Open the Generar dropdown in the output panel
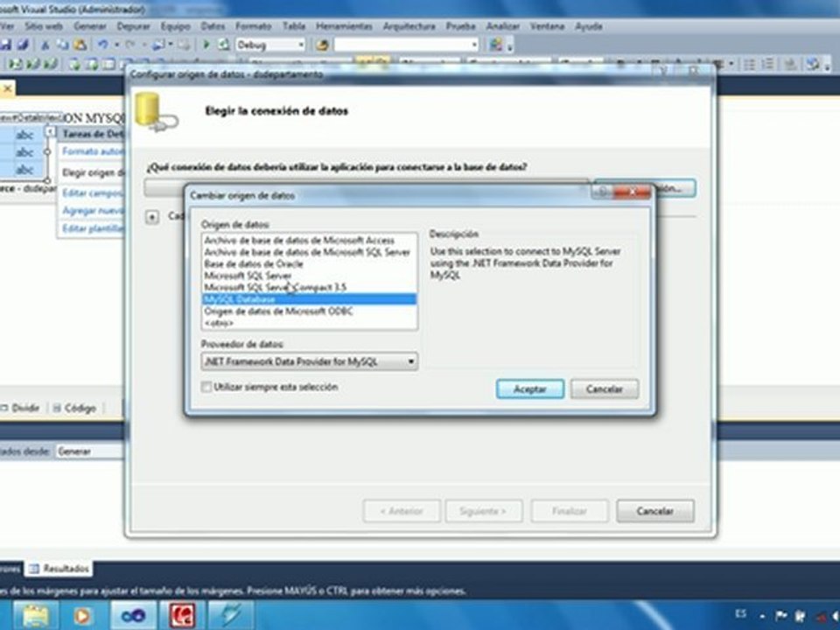This screenshot has width=840, height=630. coord(90,451)
